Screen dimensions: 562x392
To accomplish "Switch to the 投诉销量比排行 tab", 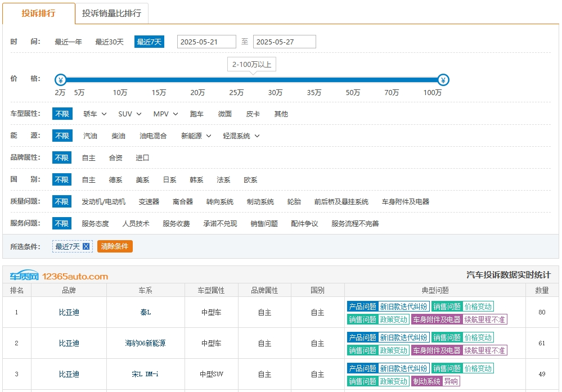I will coord(111,13).
